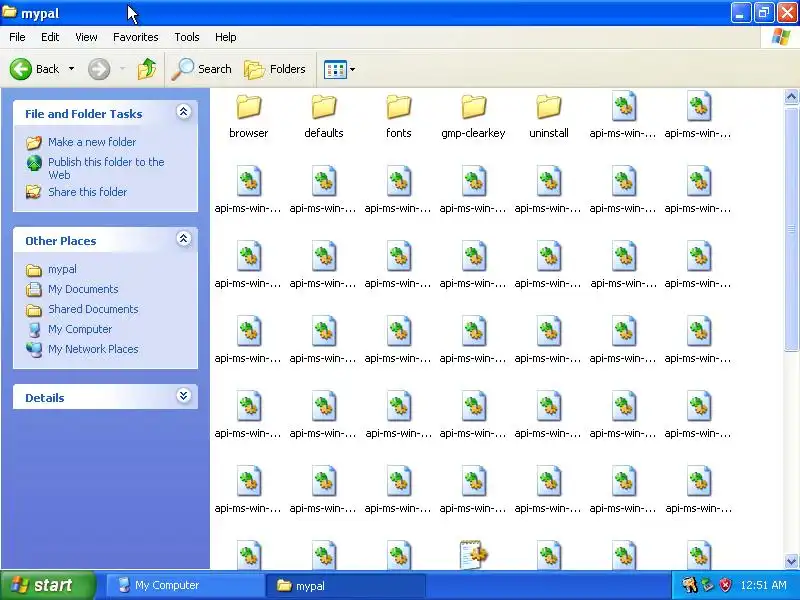Open the Views icon menu

339,69
